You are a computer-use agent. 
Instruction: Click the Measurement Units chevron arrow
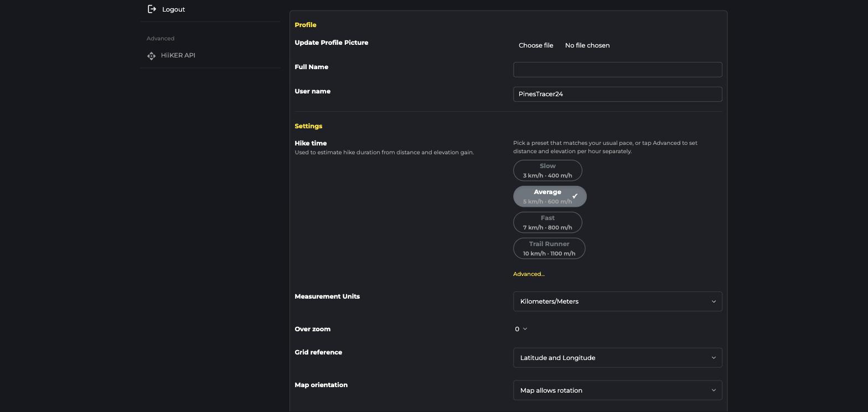(714, 301)
